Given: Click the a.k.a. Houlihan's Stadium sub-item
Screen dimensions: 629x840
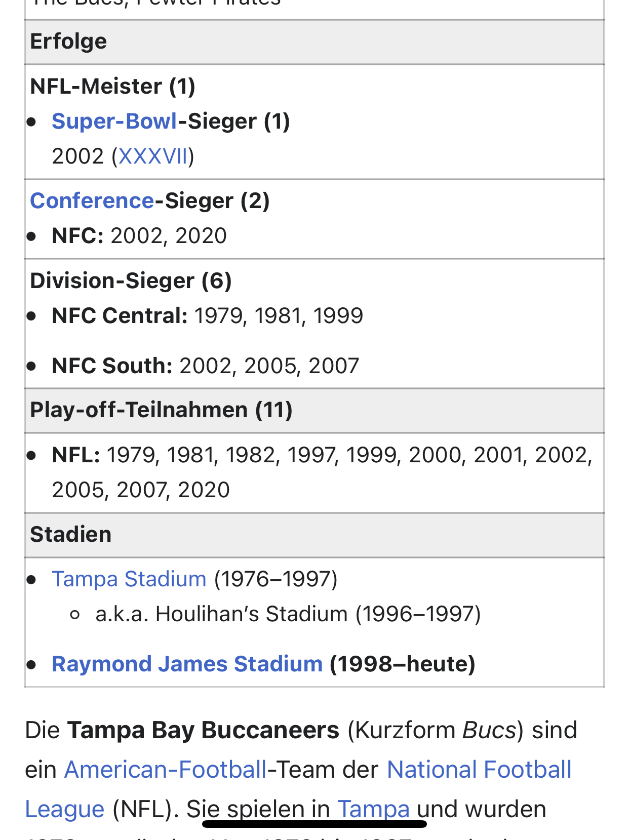Looking at the screenshot, I should point(288,614).
